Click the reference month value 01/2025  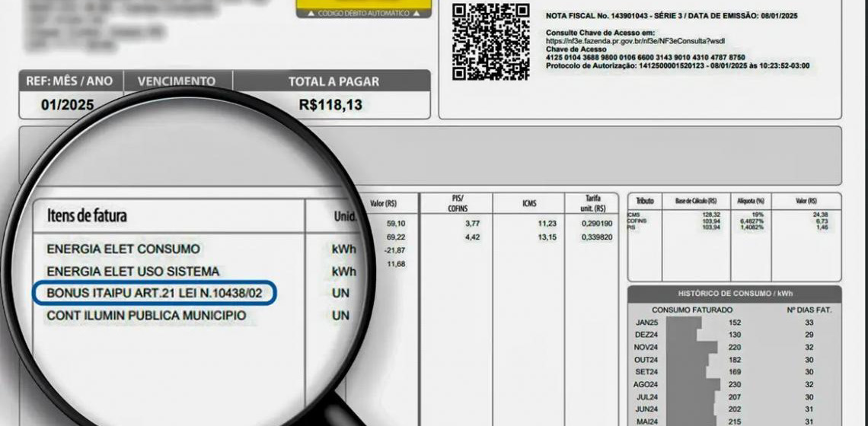click(68, 104)
